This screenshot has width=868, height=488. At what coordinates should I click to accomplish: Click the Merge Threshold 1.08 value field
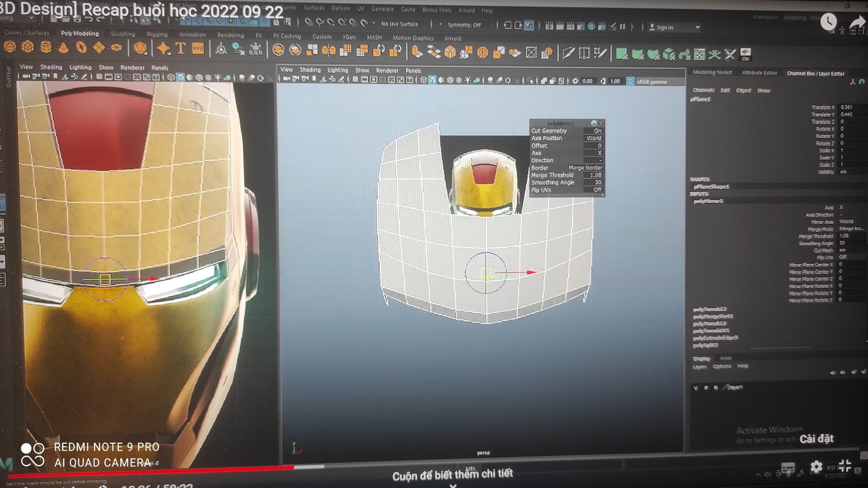tap(595, 175)
